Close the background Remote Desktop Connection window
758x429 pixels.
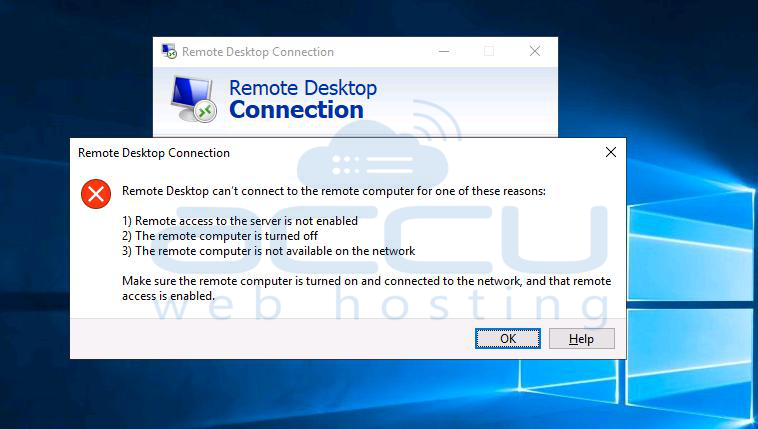535,51
